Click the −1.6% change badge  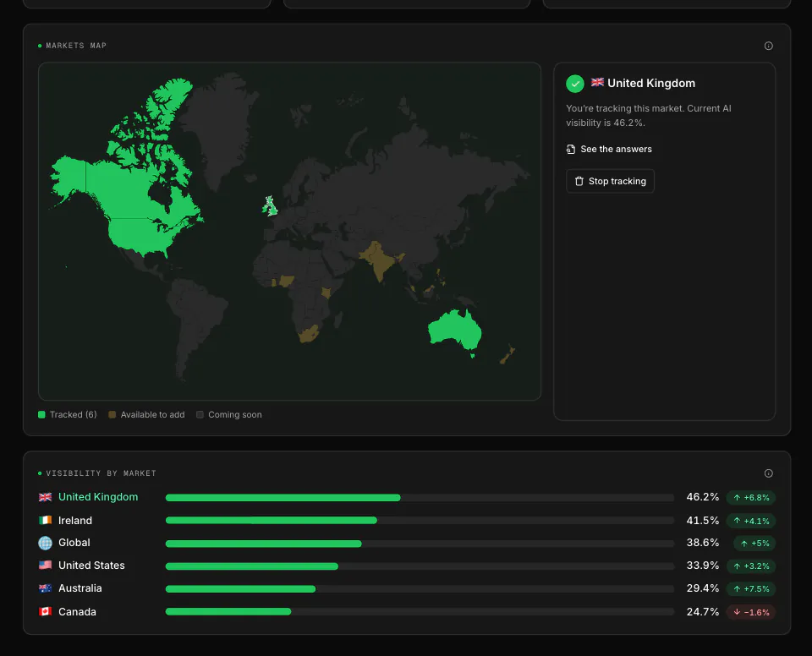751,612
